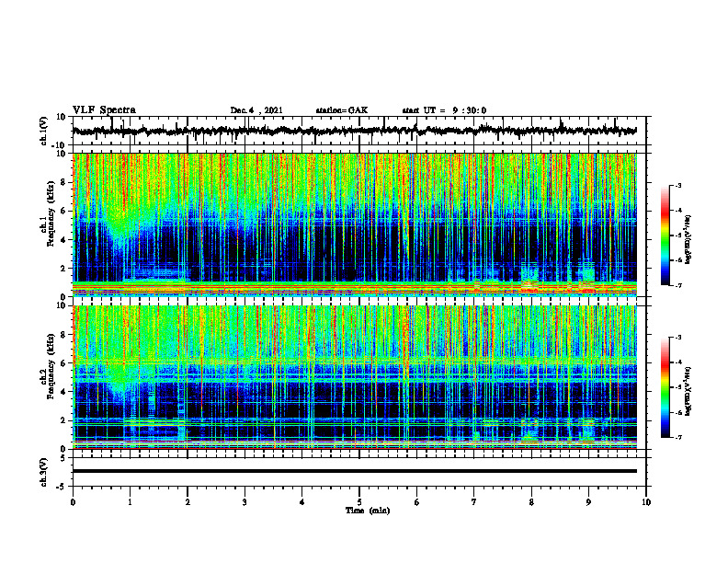Click the "6" kHz tick on the ch.1 frequency axis
Screen dimensions: 728x563
click(x=64, y=211)
